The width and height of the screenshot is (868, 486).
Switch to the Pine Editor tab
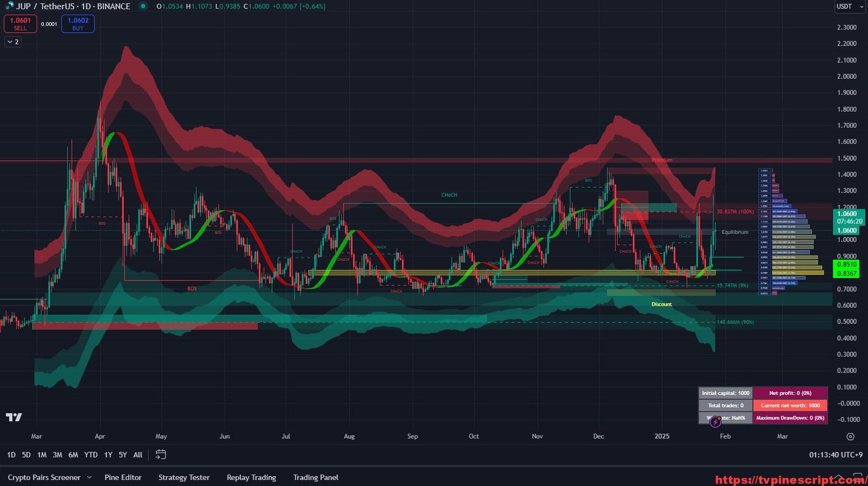pos(123,477)
